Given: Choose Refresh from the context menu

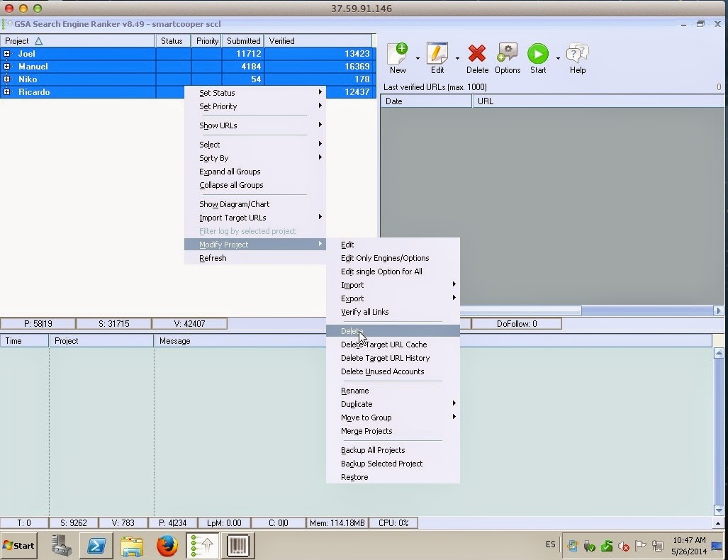Looking at the screenshot, I should pyautogui.click(x=255, y=258).
